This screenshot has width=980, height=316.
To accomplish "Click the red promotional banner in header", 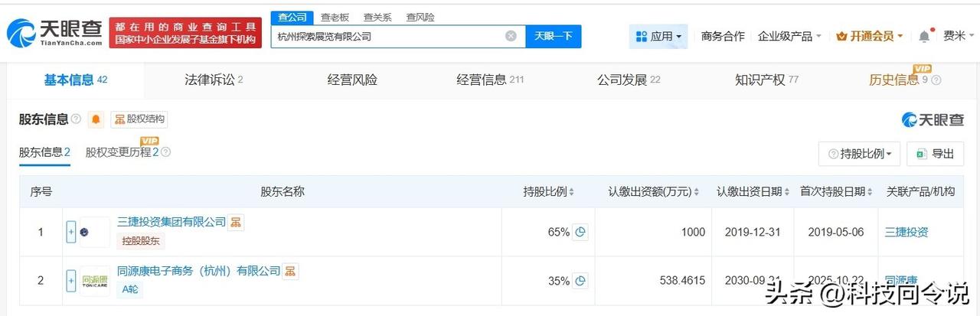I will click(x=185, y=32).
